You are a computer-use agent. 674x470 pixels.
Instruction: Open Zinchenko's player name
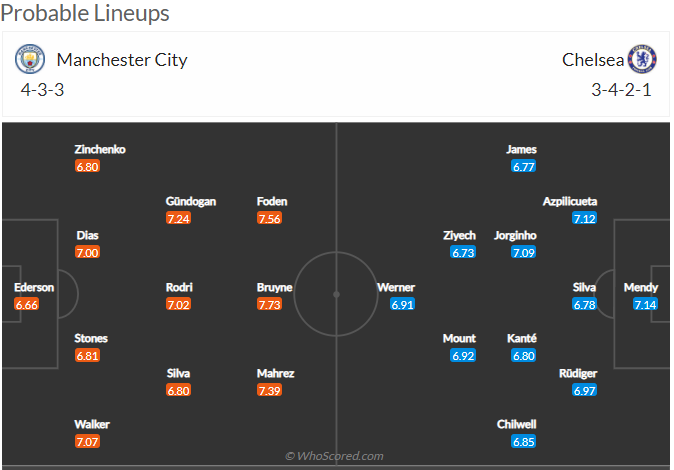point(100,149)
